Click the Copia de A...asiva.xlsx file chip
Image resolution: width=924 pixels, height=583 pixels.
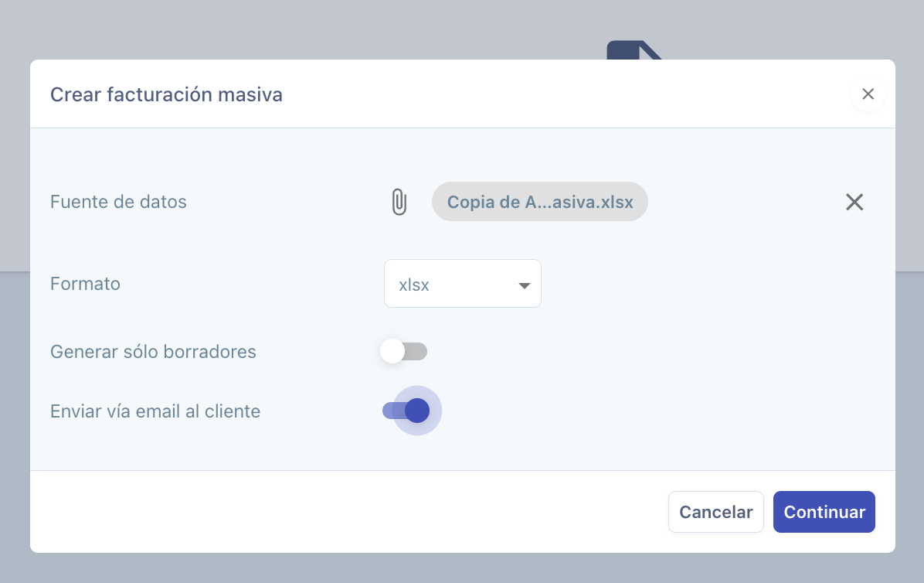coord(540,202)
